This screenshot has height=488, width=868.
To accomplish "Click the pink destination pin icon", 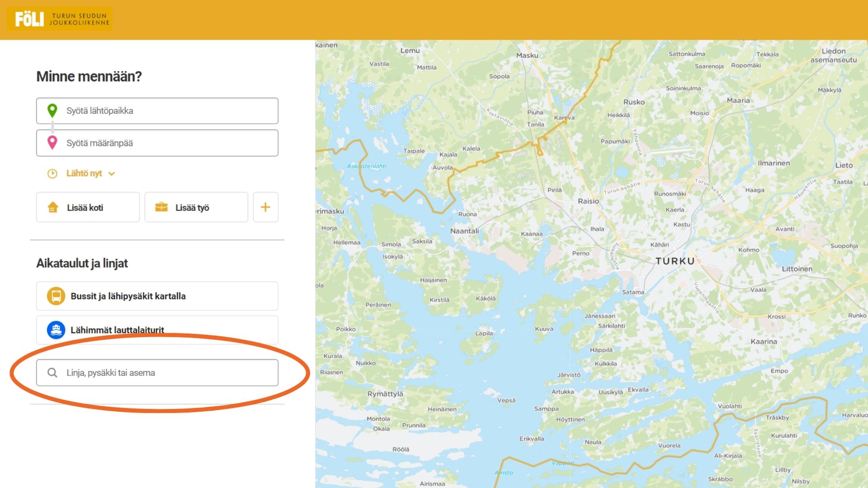I will 52,142.
